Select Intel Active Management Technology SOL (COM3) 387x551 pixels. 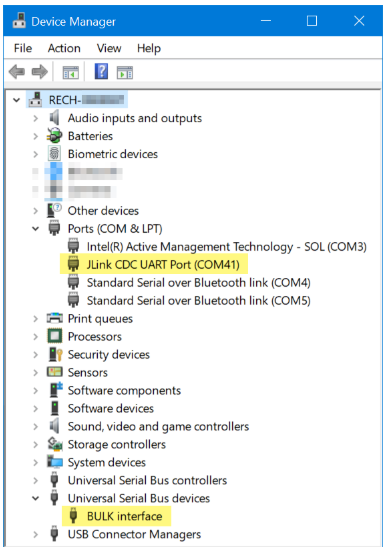tap(227, 247)
